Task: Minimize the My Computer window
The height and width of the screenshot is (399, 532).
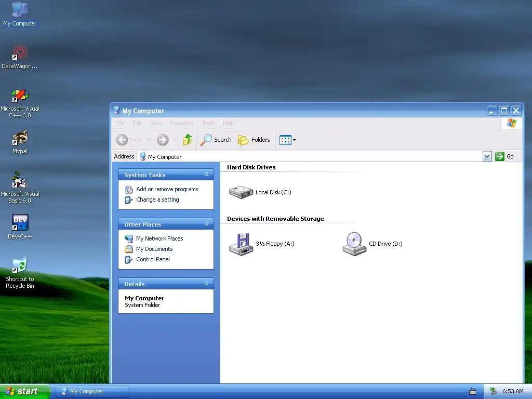Action: click(x=492, y=111)
